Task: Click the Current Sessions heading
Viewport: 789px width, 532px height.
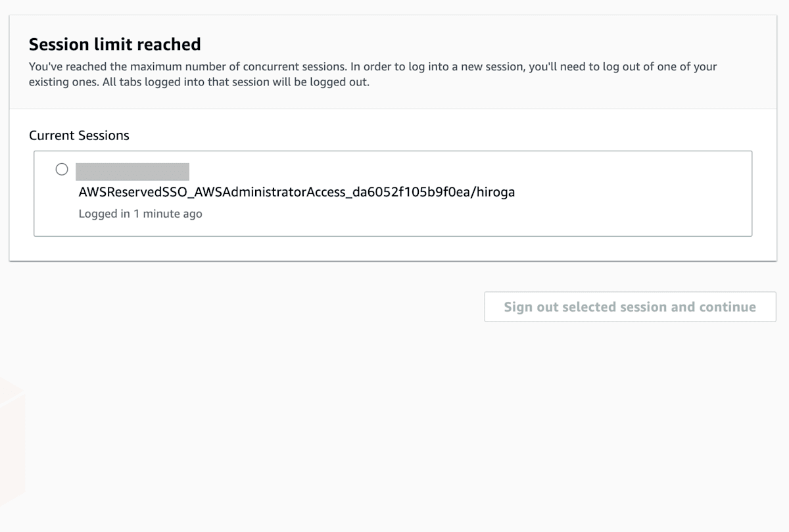Action: [78, 135]
